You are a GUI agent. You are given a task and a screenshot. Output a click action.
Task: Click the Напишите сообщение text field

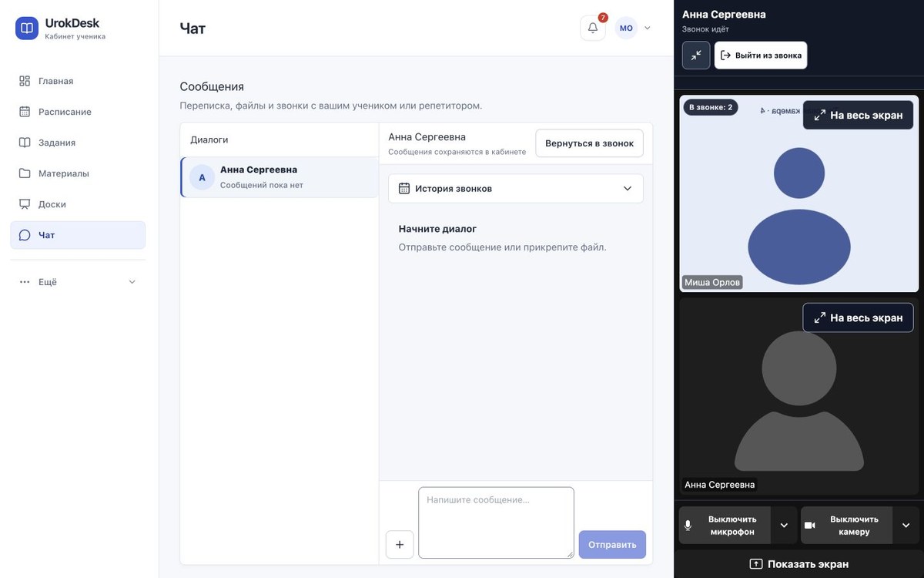click(x=496, y=523)
